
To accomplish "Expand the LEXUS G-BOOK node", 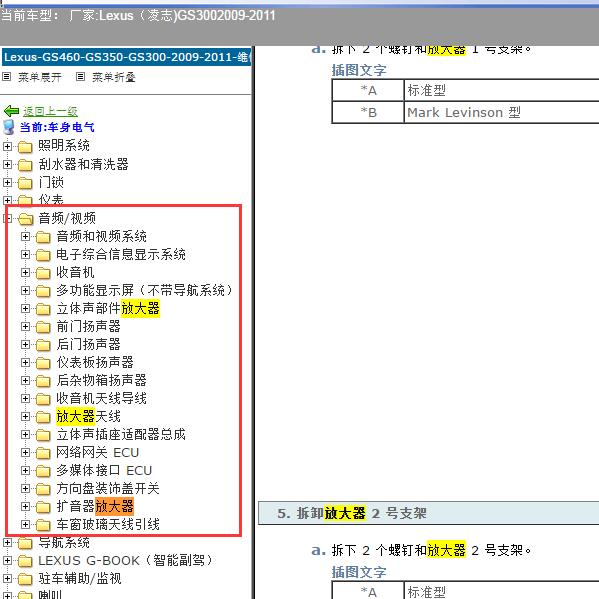I will [x=7, y=560].
